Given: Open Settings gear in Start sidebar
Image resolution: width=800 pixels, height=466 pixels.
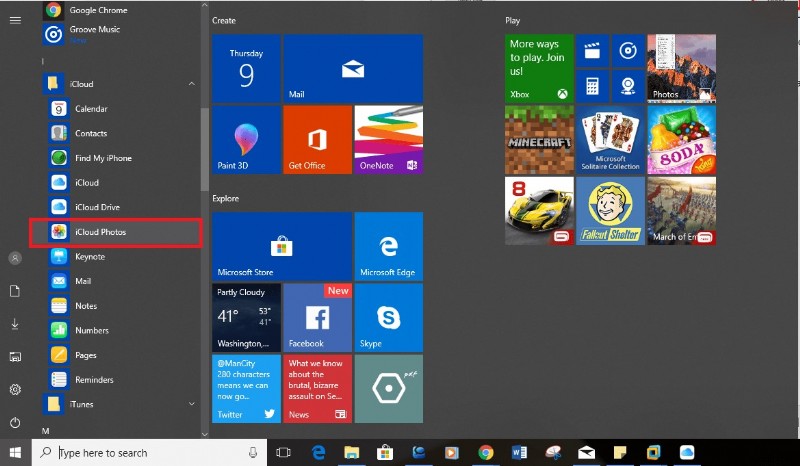Looking at the screenshot, I should (x=15, y=389).
